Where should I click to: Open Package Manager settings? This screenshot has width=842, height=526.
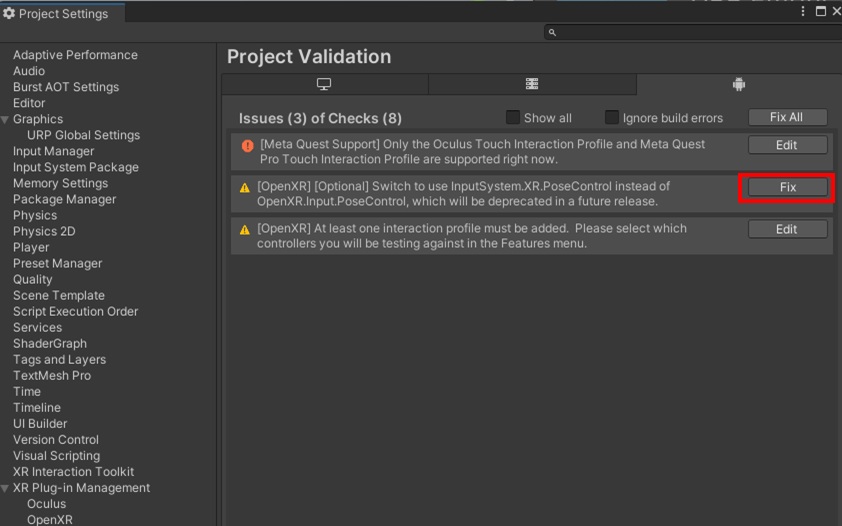click(64, 200)
